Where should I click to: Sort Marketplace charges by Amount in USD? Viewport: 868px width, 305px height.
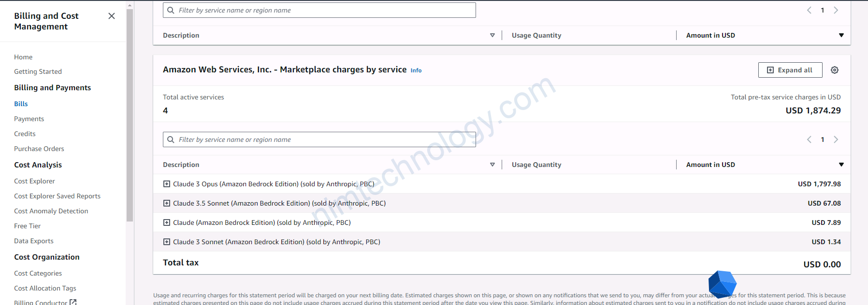[841, 165]
